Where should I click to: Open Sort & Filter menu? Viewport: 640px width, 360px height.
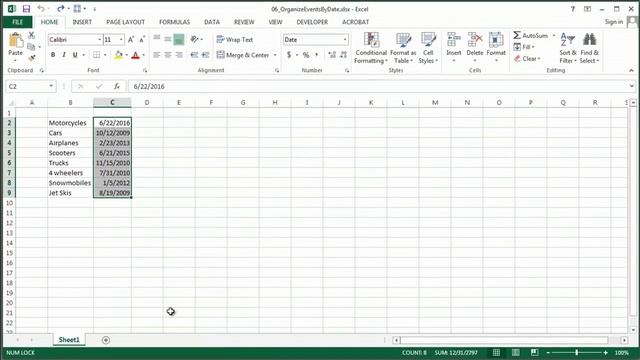coord(568,48)
